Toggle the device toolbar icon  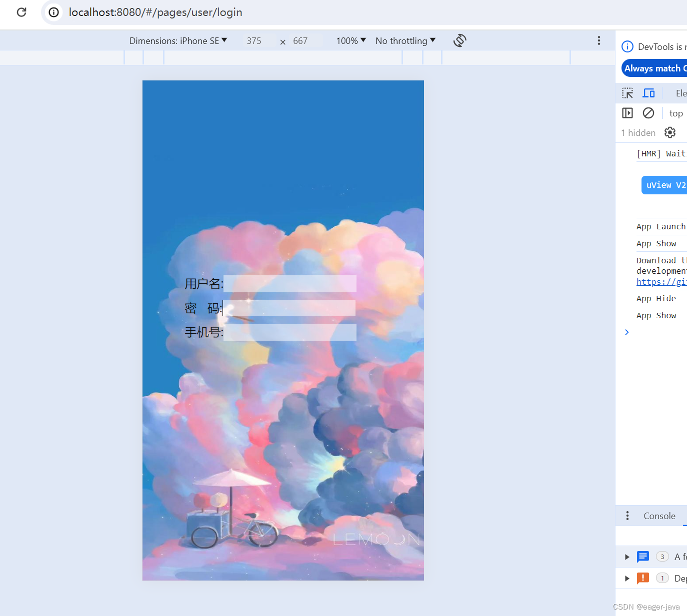click(648, 93)
